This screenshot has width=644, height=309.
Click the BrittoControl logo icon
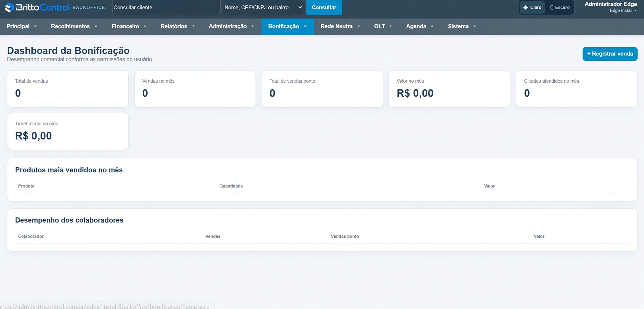[x=9, y=7]
